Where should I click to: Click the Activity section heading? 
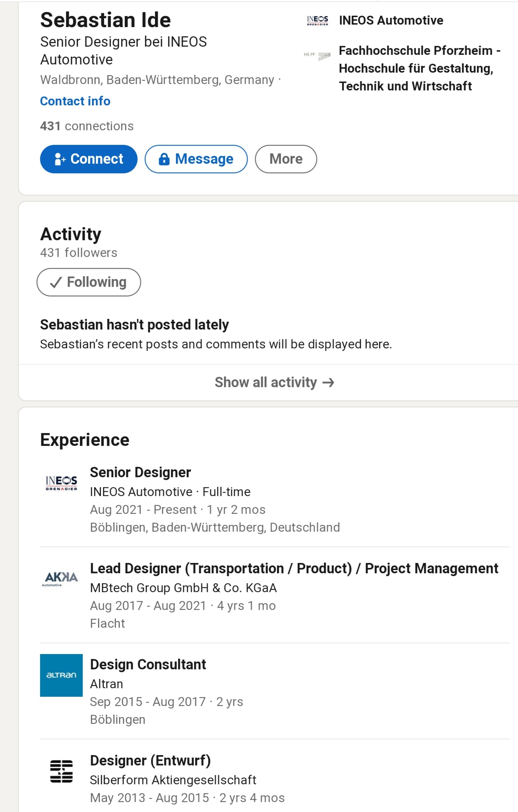(x=70, y=234)
